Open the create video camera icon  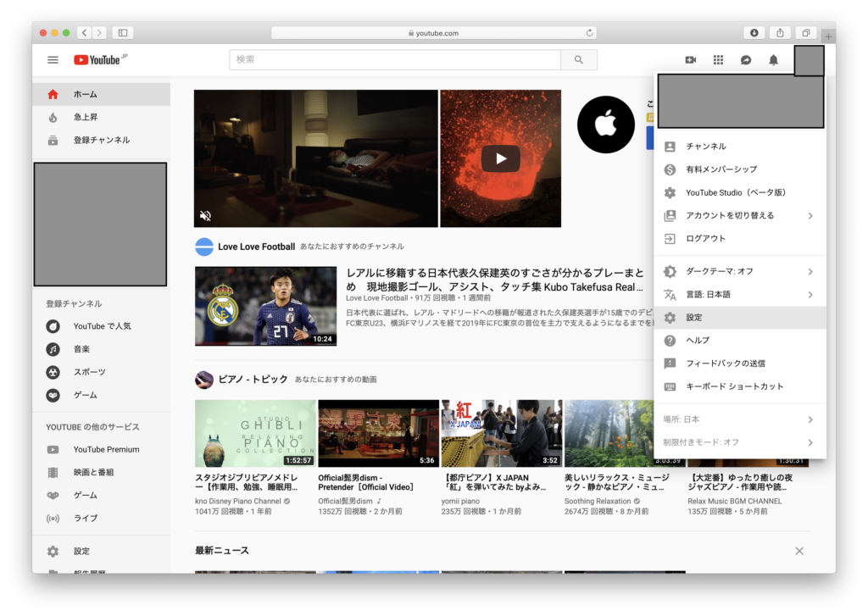click(x=690, y=60)
